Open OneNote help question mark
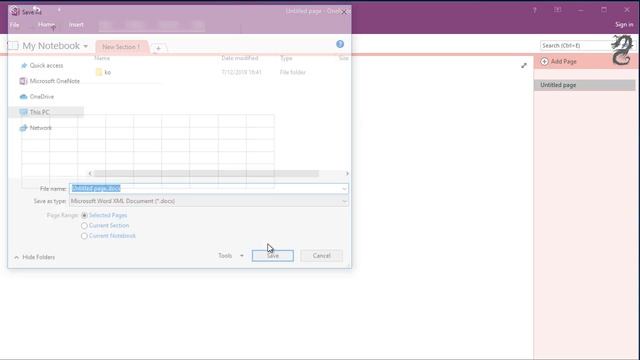The width and height of the screenshot is (640, 360). (x=535, y=10)
